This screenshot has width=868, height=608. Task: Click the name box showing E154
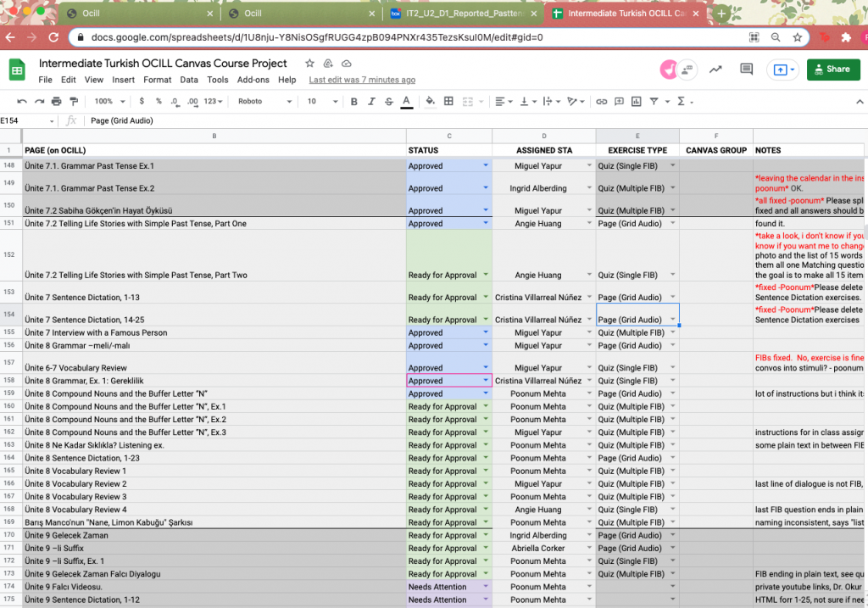(x=28, y=120)
